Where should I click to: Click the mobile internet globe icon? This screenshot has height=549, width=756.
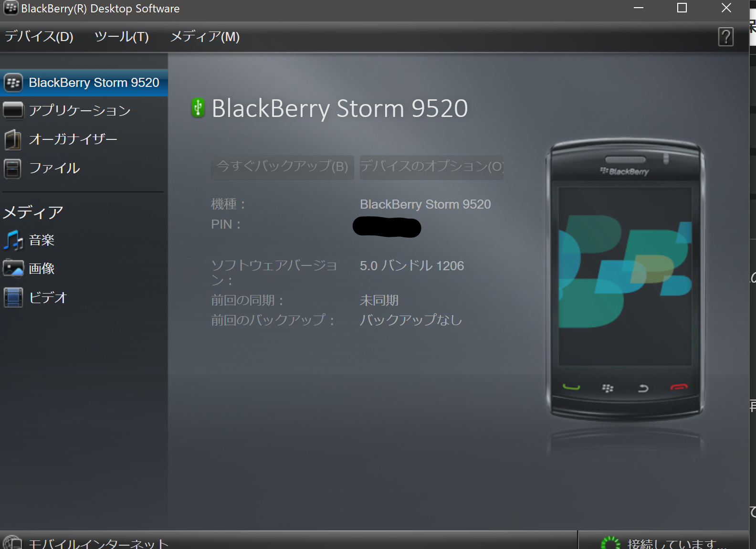click(x=13, y=542)
